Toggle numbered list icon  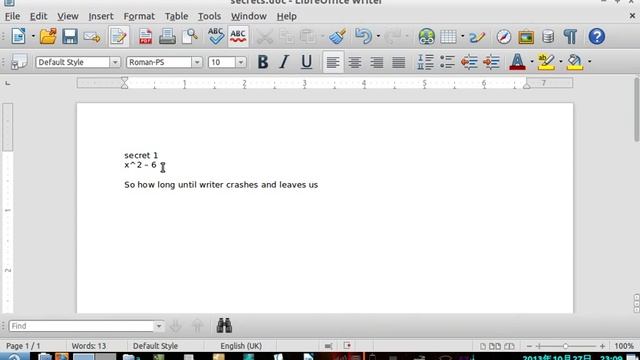tap(425, 62)
